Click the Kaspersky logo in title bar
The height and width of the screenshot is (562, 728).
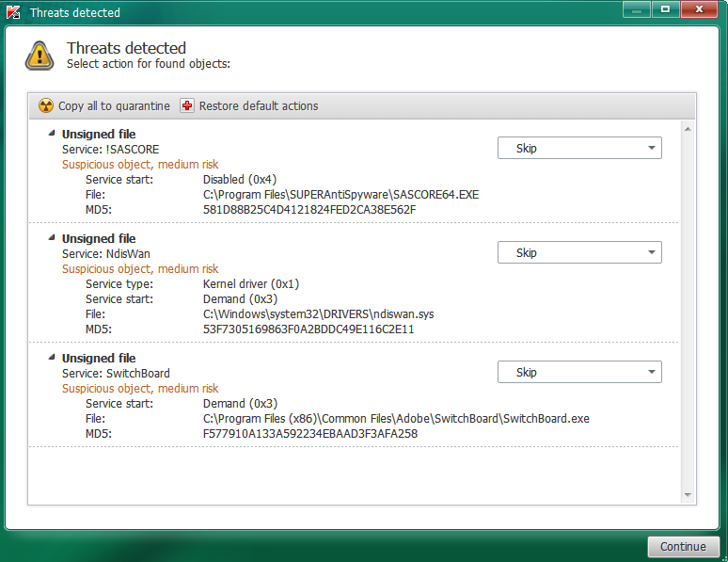click(x=13, y=12)
